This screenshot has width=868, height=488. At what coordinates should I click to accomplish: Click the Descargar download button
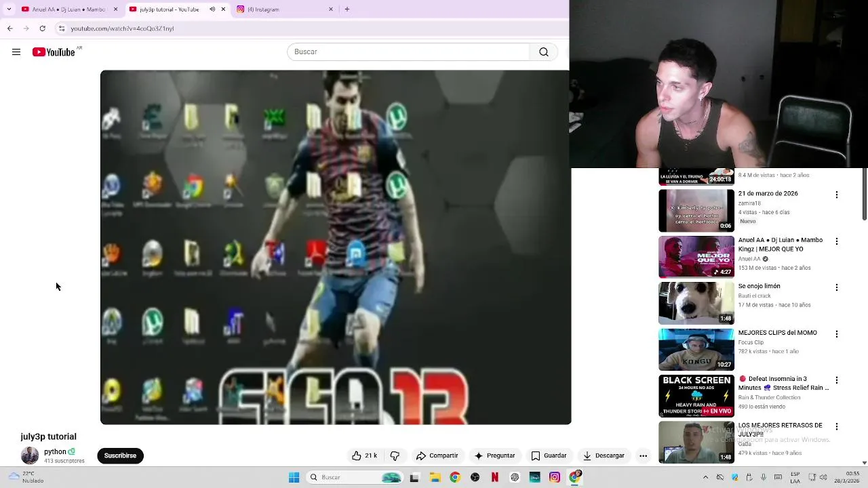(604, 455)
